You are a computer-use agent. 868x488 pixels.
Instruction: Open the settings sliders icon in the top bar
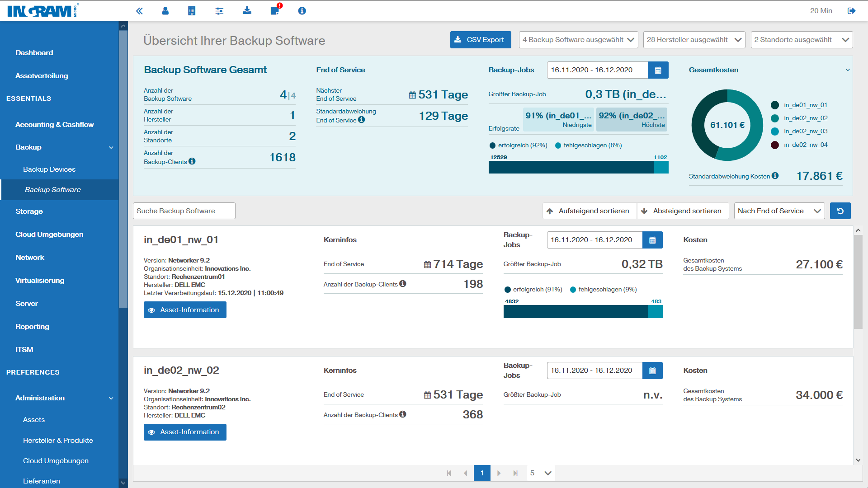pyautogui.click(x=219, y=11)
